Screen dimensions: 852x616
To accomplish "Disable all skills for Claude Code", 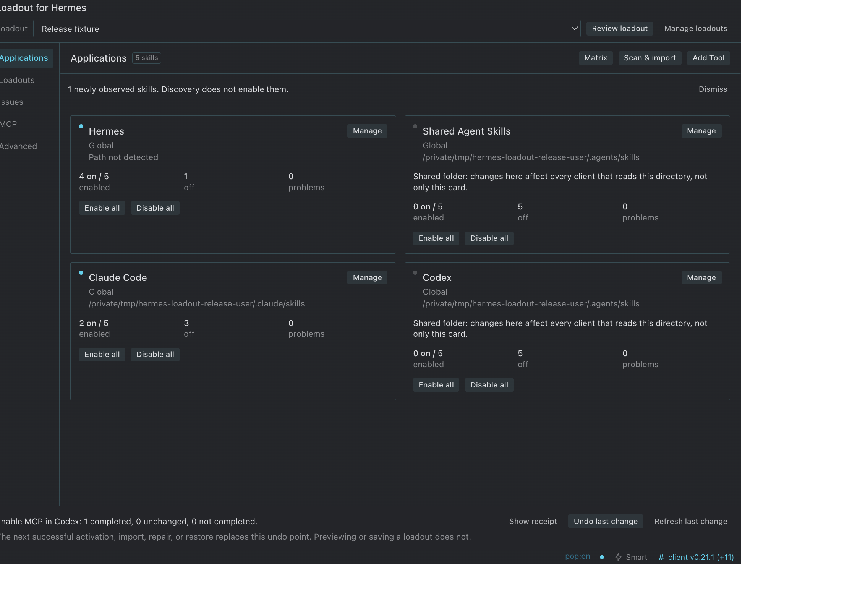I will pyautogui.click(x=155, y=355).
